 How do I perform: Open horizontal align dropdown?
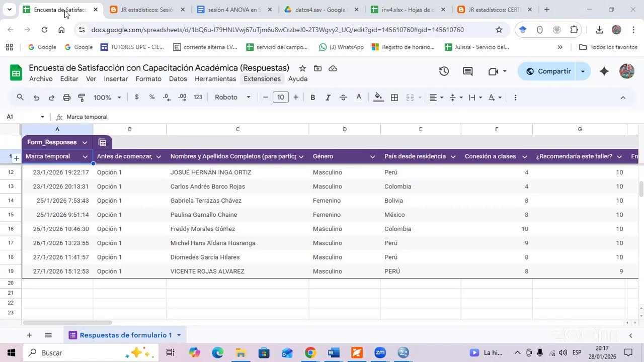click(436, 98)
